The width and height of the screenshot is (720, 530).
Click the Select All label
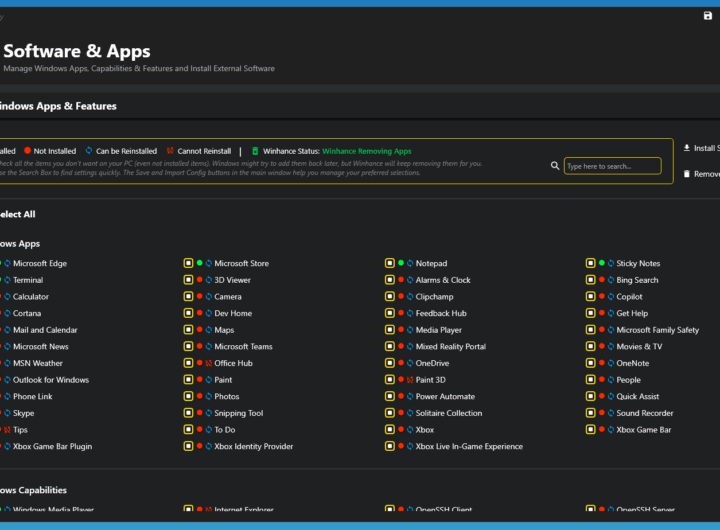click(17, 214)
